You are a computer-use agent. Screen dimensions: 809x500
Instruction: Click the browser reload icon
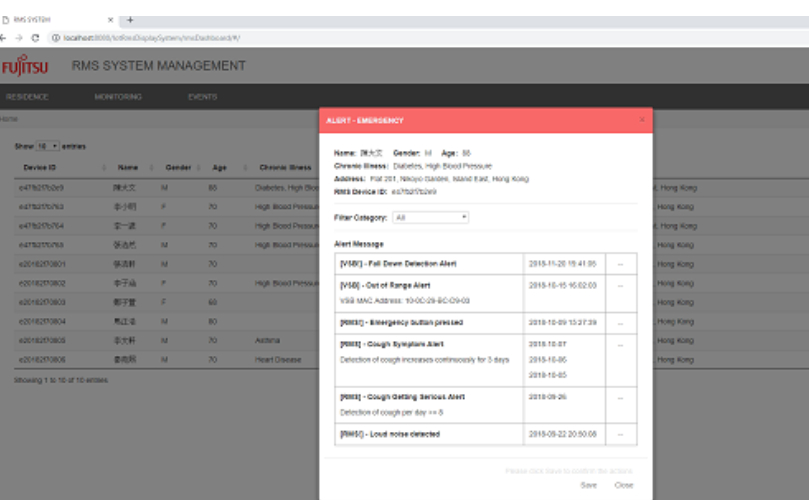(36, 37)
